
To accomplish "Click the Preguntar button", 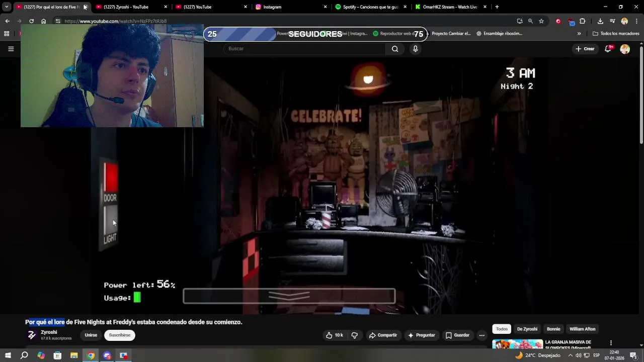I will click(x=421, y=335).
